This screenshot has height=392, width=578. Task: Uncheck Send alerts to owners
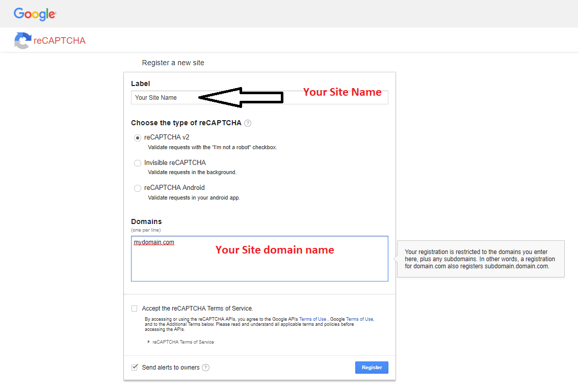click(135, 367)
